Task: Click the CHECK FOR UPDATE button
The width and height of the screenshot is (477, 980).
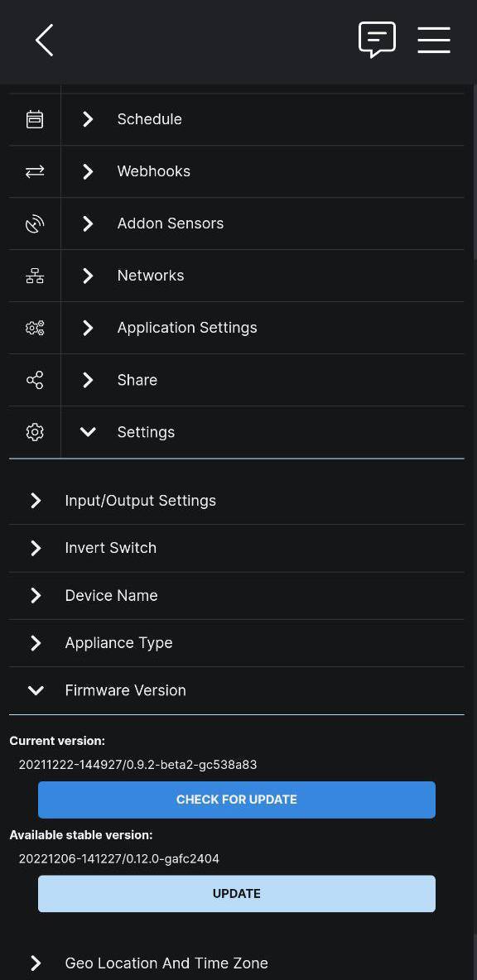Action: tap(237, 800)
